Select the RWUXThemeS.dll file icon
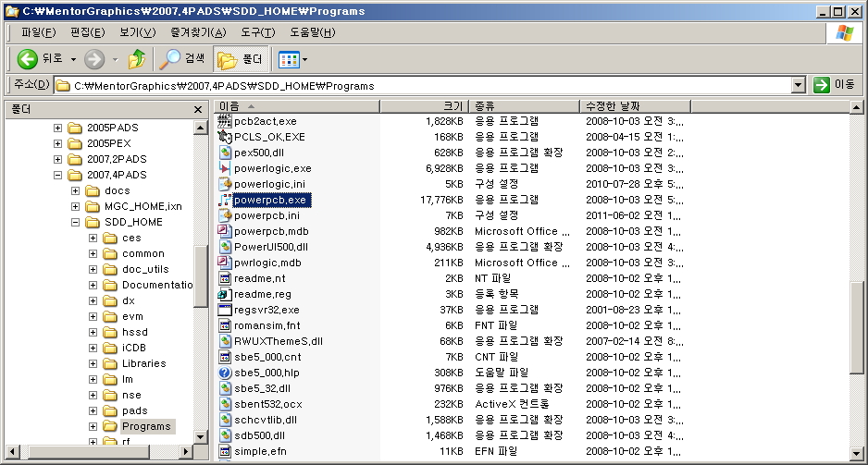 tap(224, 341)
